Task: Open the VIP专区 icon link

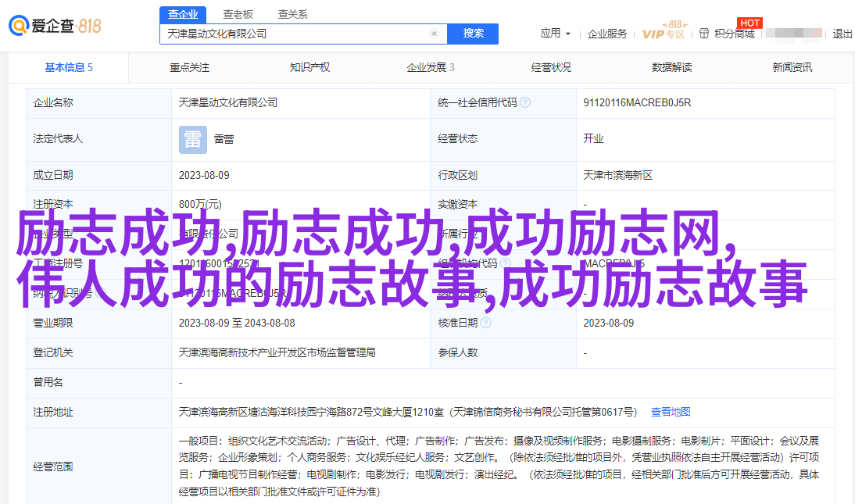Action: pyautogui.click(x=664, y=30)
